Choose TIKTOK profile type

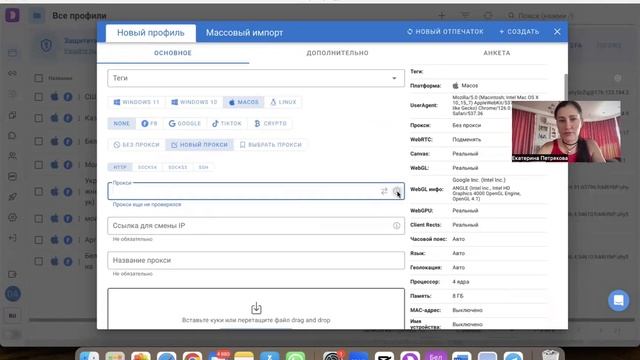227,123
